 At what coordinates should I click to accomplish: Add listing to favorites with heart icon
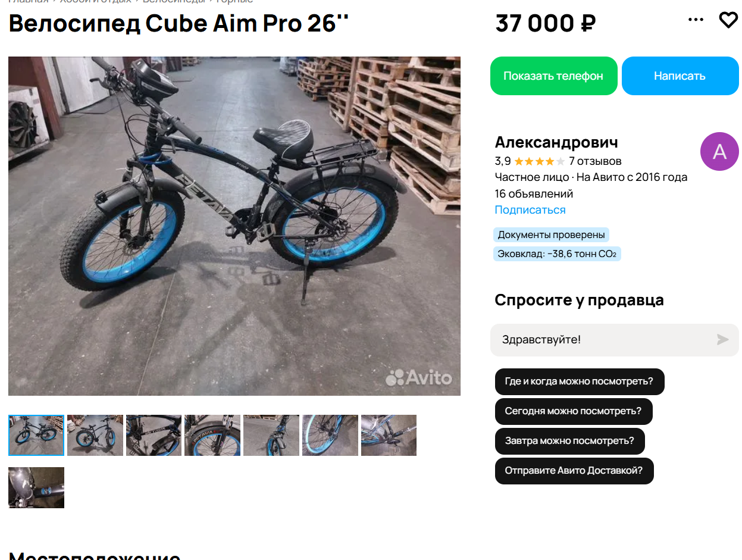[x=728, y=20]
